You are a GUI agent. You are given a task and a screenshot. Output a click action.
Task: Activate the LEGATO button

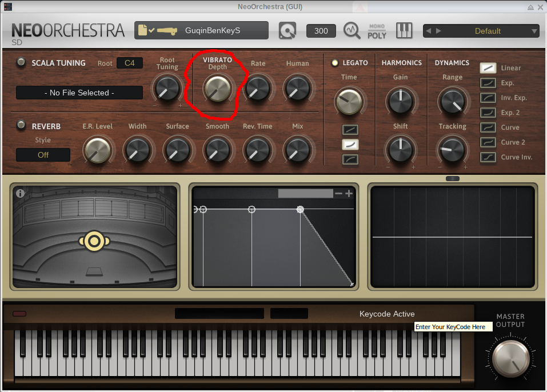click(x=334, y=63)
